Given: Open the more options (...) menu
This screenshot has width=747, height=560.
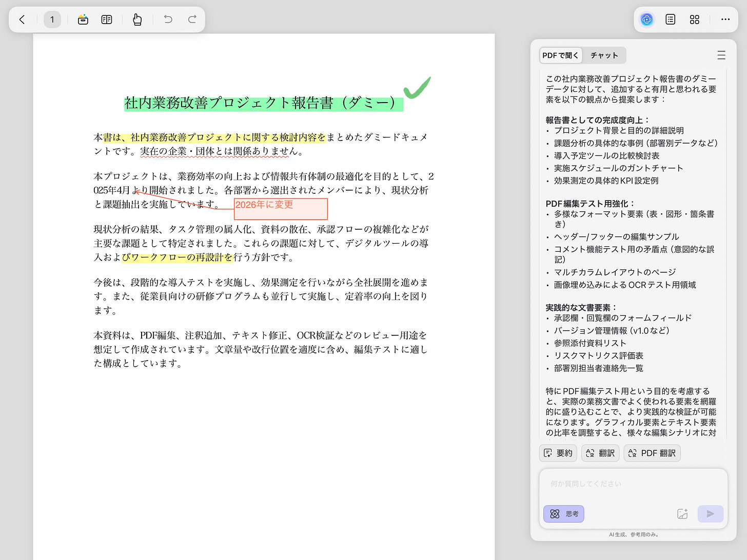Looking at the screenshot, I should [x=725, y=19].
